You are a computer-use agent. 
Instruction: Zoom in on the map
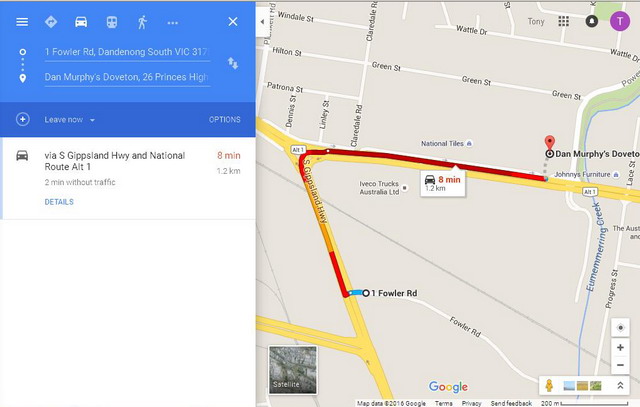pos(620,347)
